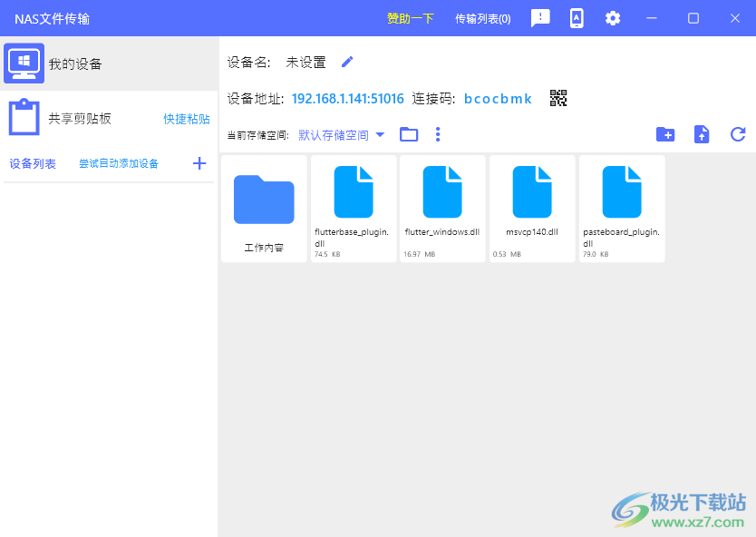Click the device address 192.168.1.141:51016

pyautogui.click(x=348, y=99)
